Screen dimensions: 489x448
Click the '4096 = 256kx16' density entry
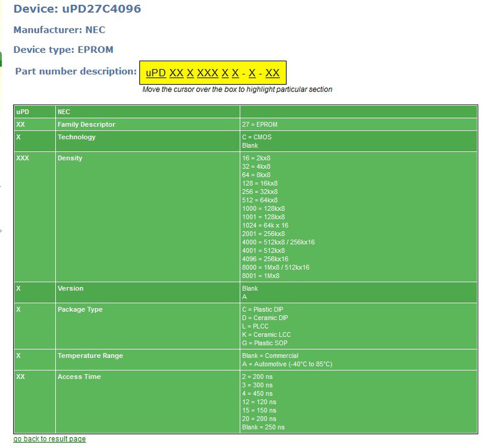[265, 259]
